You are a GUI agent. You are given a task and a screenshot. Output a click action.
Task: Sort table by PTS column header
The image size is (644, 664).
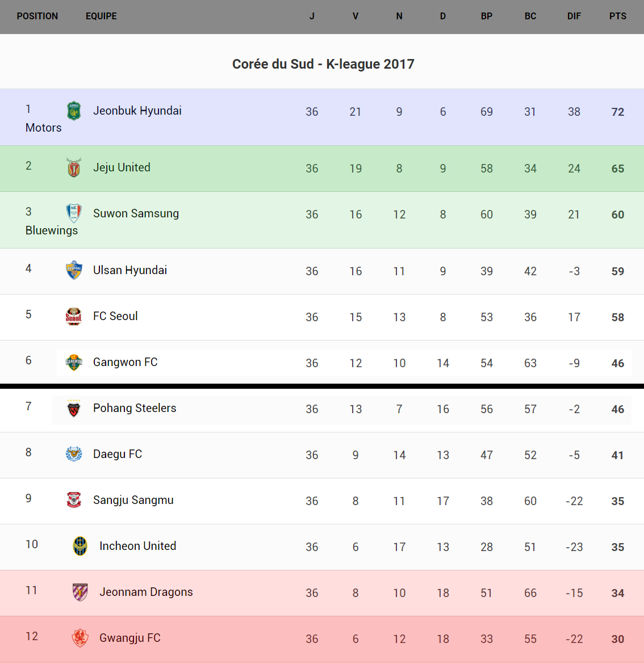617,16
